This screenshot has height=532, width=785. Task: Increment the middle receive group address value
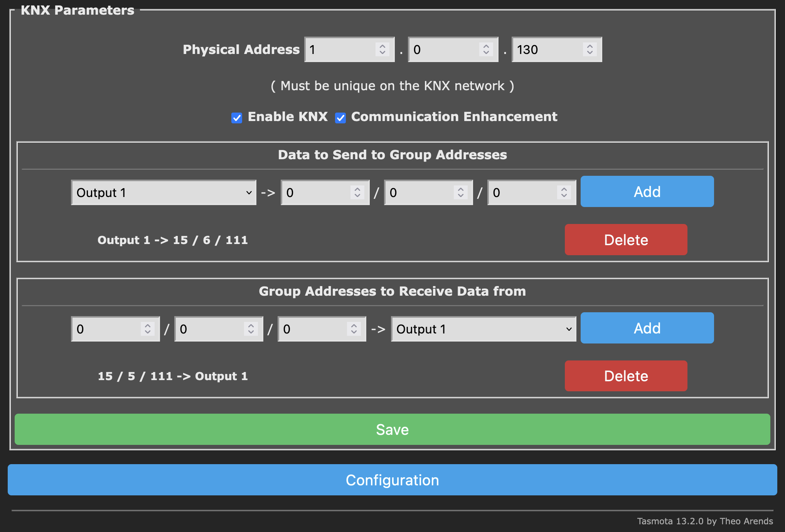pyautogui.click(x=251, y=325)
